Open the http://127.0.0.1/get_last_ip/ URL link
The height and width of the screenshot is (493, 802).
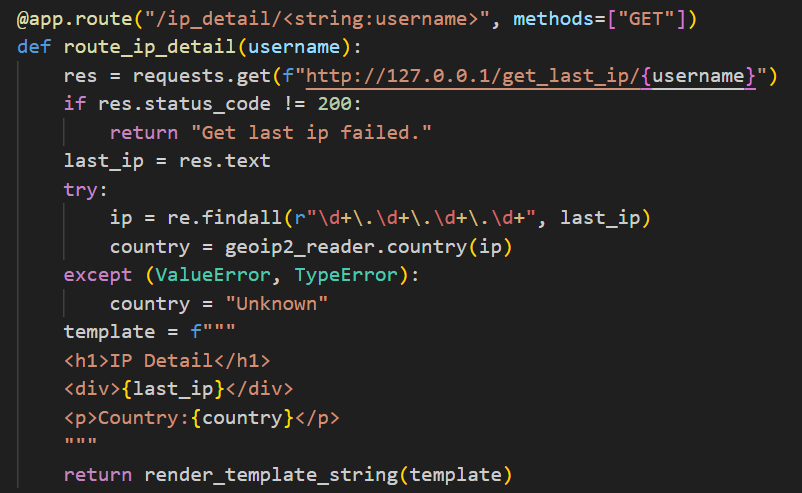pyautogui.click(x=473, y=76)
